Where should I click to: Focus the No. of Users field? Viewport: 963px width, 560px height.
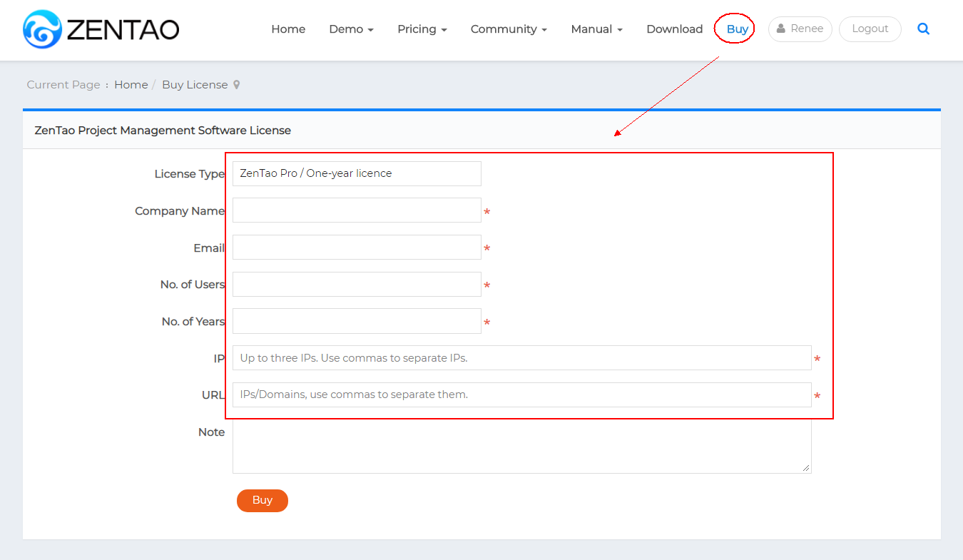(357, 285)
